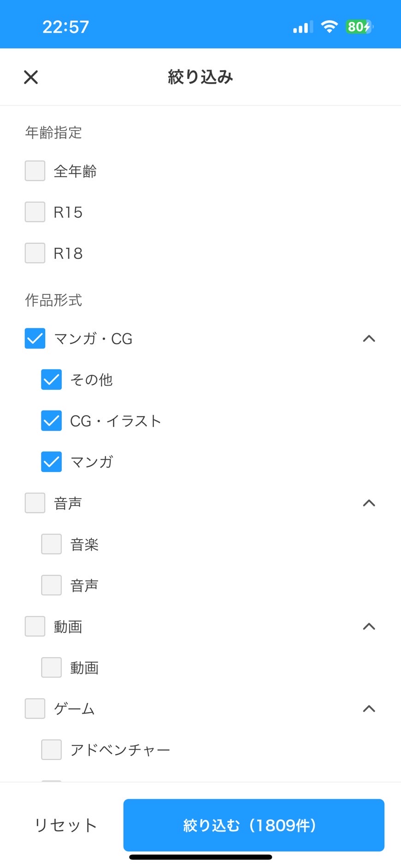Enable the R15 age filter
The width and height of the screenshot is (401, 868).
pos(35,212)
